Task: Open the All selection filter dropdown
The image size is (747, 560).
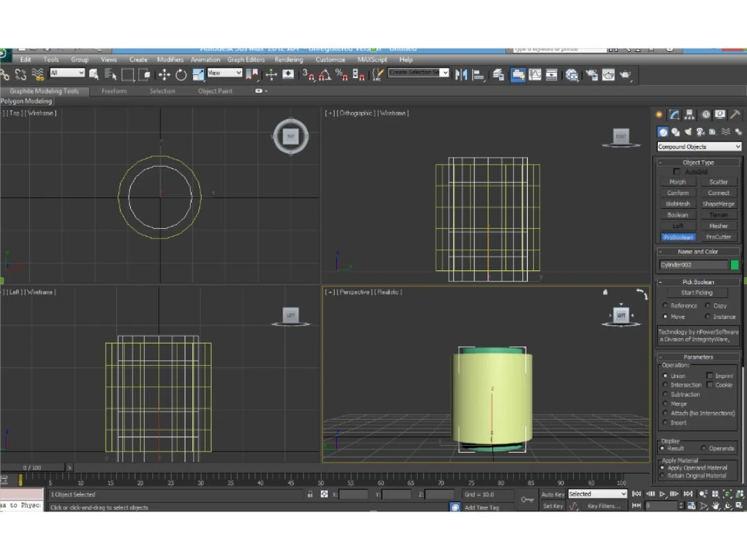Action: click(x=67, y=73)
